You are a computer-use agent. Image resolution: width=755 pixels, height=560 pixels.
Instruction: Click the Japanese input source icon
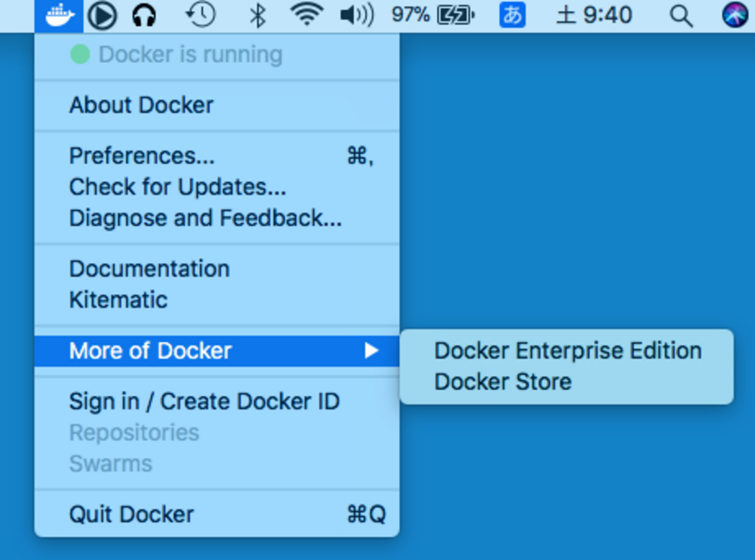pyautogui.click(x=512, y=15)
